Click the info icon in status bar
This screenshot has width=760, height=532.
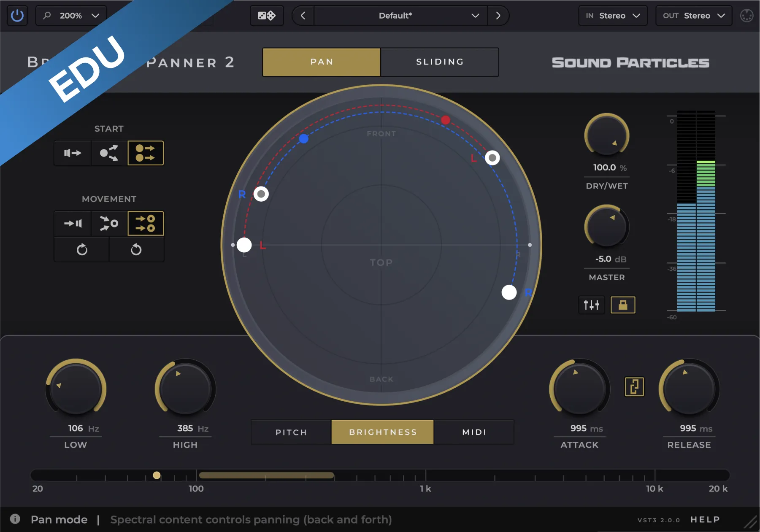(15, 519)
